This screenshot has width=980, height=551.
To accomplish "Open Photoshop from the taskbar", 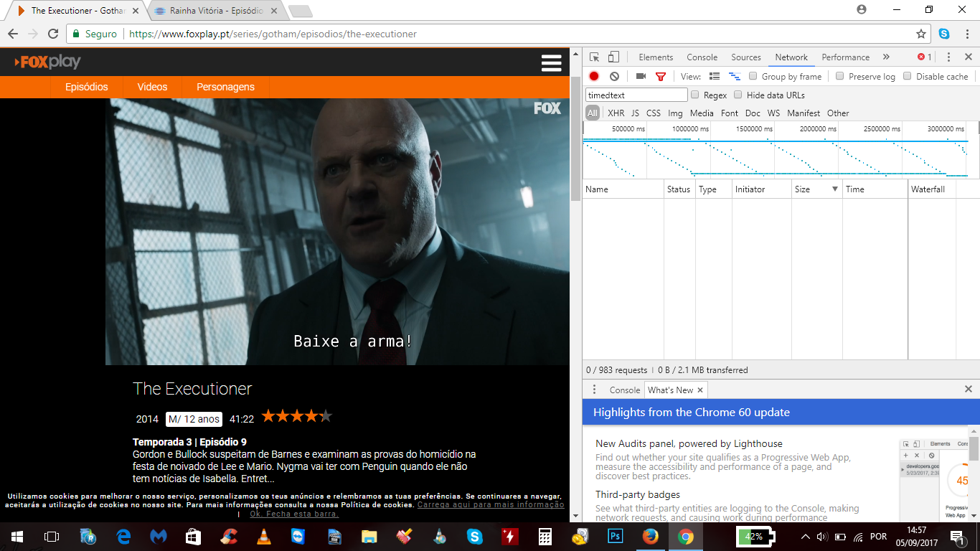I will [615, 537].
